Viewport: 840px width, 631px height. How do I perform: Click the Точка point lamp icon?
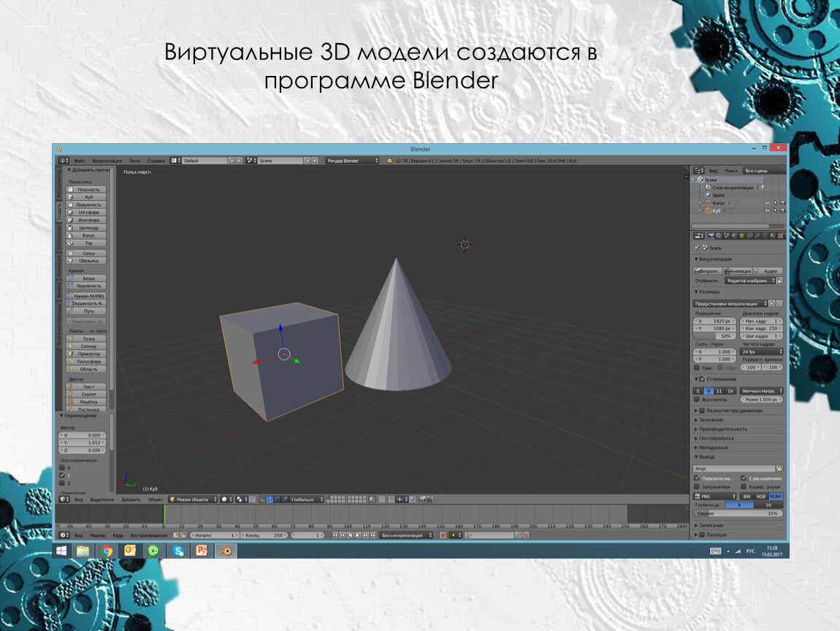click(x=70, y=339)
